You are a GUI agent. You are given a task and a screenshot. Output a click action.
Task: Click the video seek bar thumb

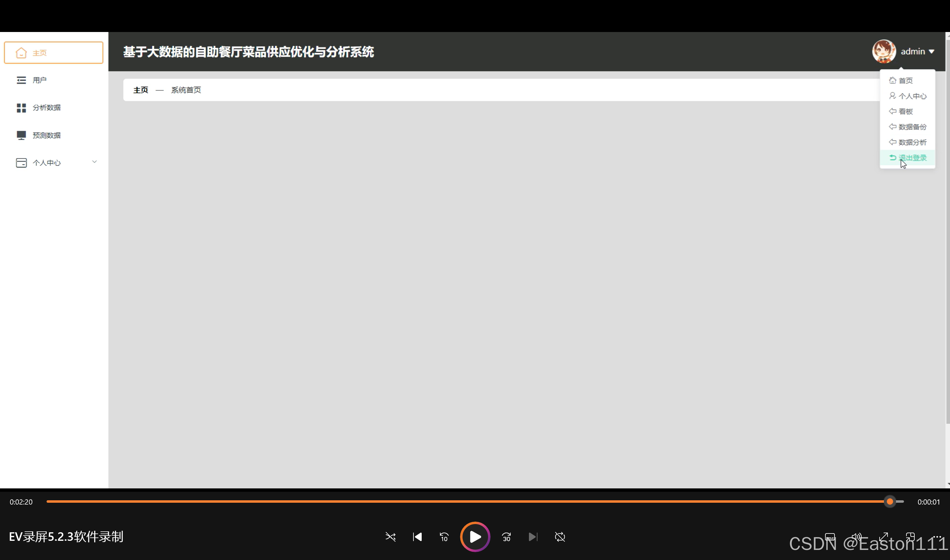tap(890, 502)
